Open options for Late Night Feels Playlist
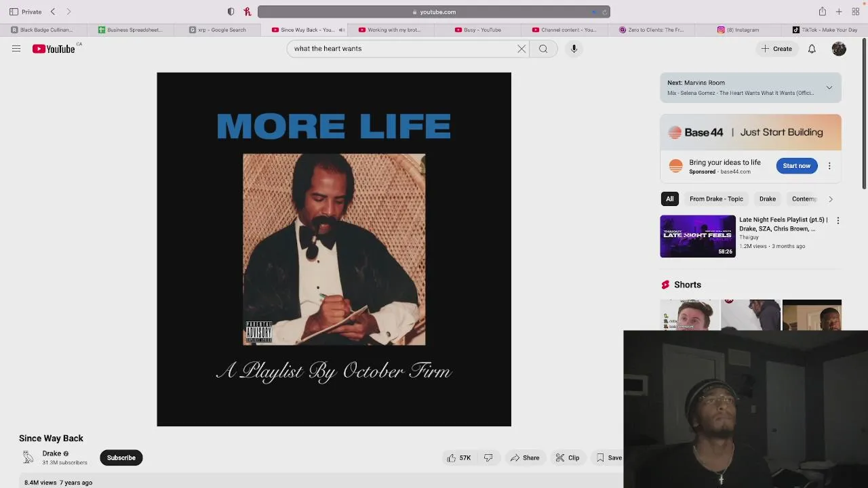The height and width of the screenshot is (488, 868). click(x=837, y=220)
